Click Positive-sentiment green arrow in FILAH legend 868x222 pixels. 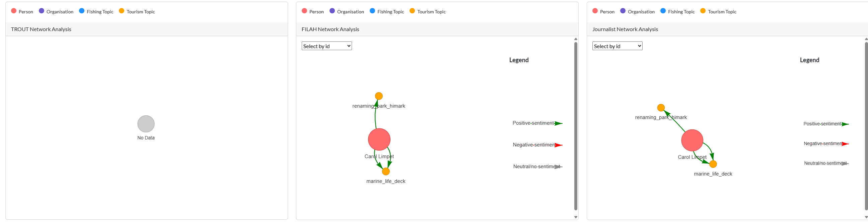pos(558,123)
